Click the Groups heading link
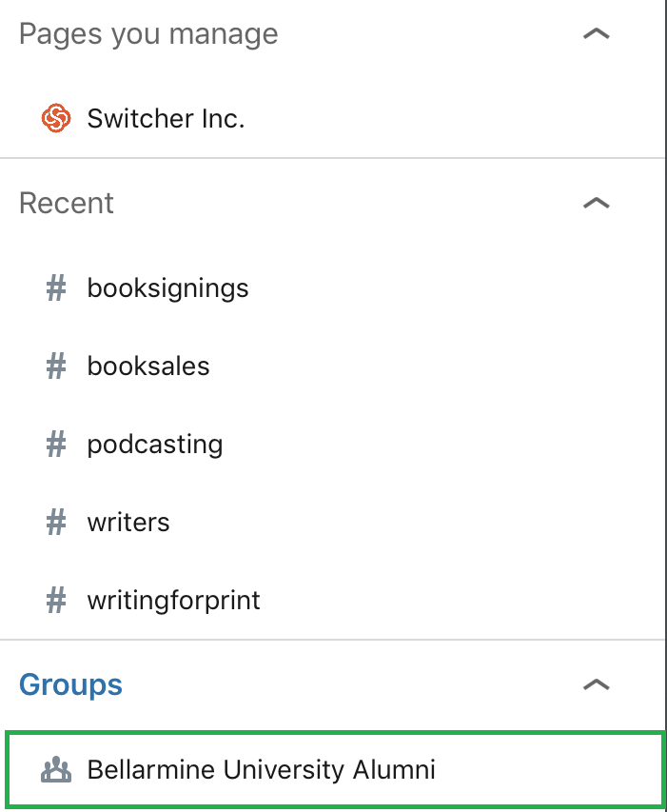 point(71,685)
